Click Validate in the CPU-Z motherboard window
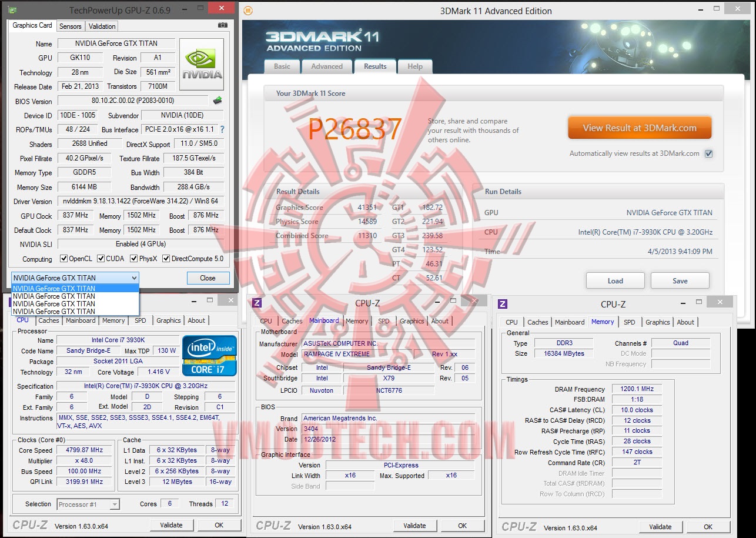The height and width of the screenshot is (538, 756). point(415,526)
